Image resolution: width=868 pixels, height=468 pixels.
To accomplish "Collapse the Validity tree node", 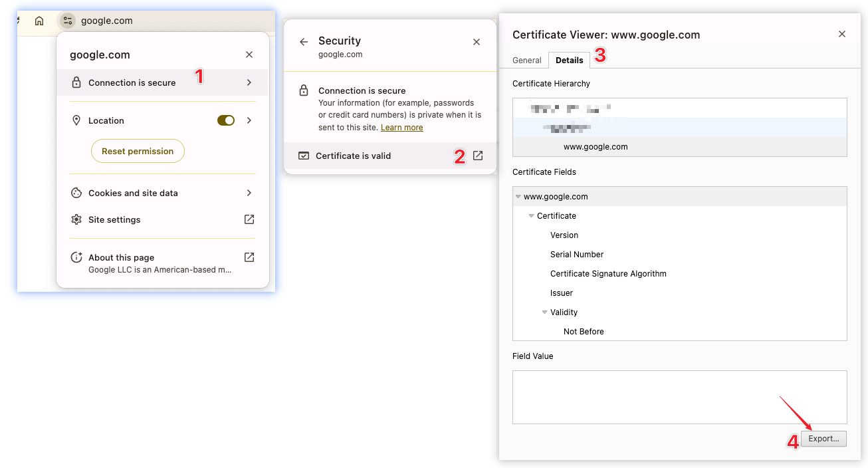I will pos(544,312).
